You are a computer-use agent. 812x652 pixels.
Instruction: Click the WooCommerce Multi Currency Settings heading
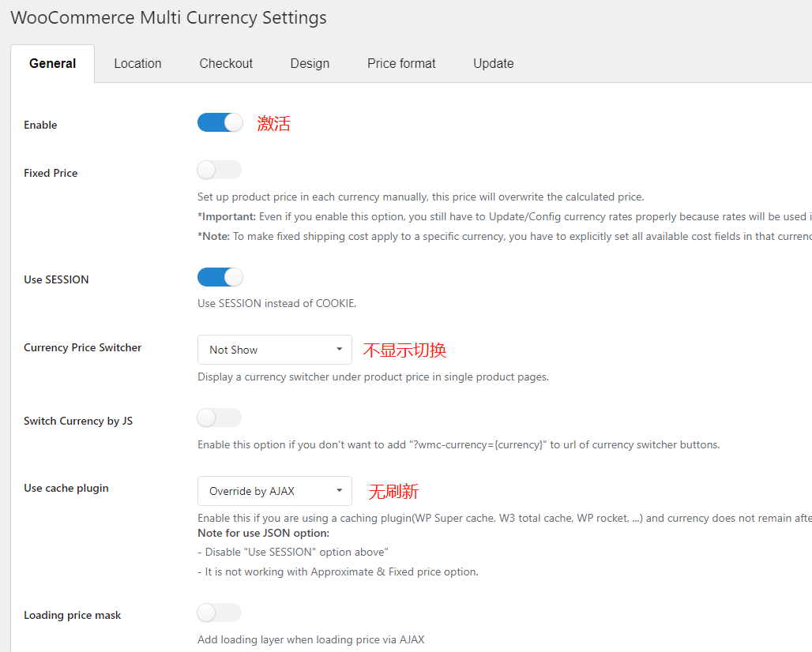[169, 17]
